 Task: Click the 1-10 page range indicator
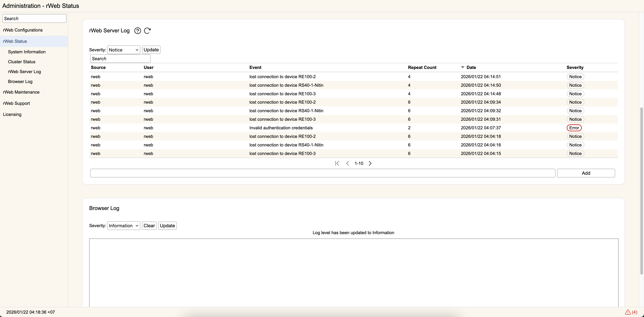pos(359,163)
